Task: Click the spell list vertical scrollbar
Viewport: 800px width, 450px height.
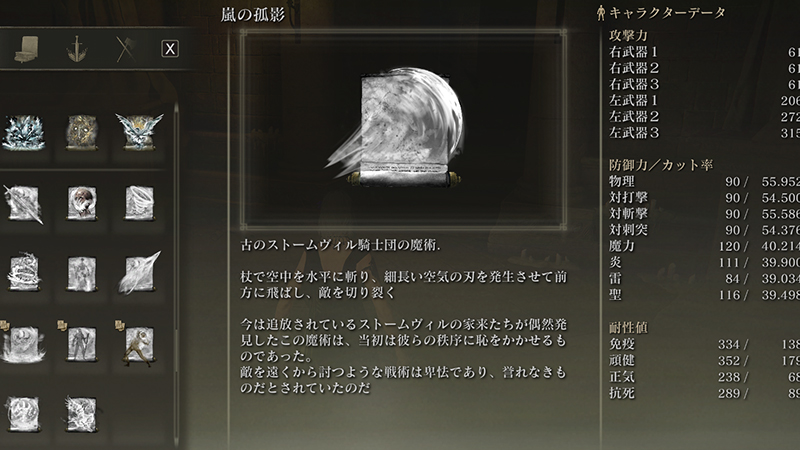Action: (177, 276)
